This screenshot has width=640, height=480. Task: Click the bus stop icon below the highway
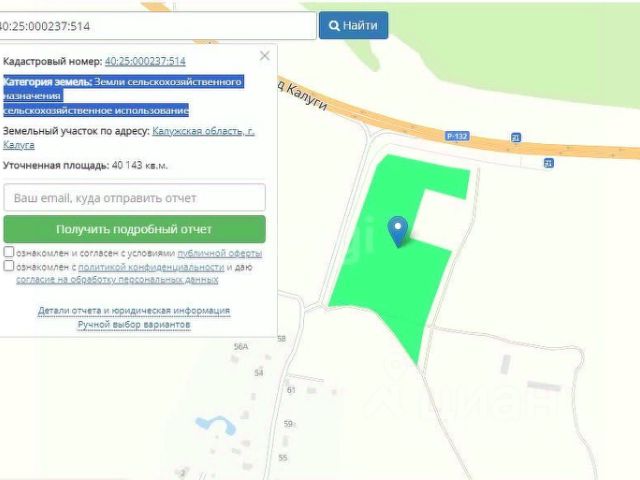pyautogui.click(x=549, y=163)
